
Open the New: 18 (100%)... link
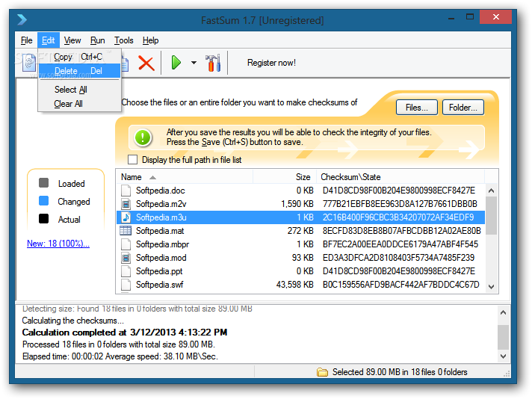tap(58, 244)
